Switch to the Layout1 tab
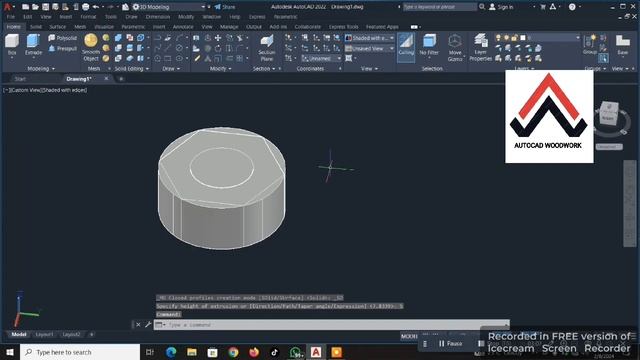Viewport: 640px width, 360px height. coord(44,335)
